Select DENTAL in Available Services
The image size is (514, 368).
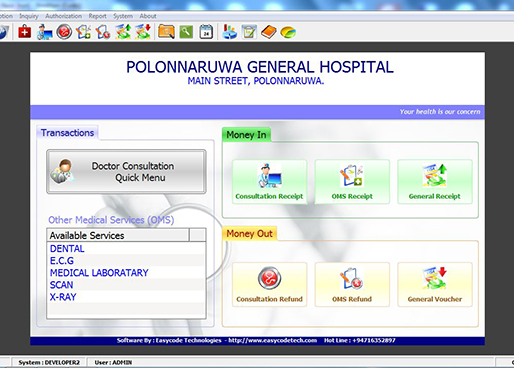pyautogui.click(x=126, y=249)
